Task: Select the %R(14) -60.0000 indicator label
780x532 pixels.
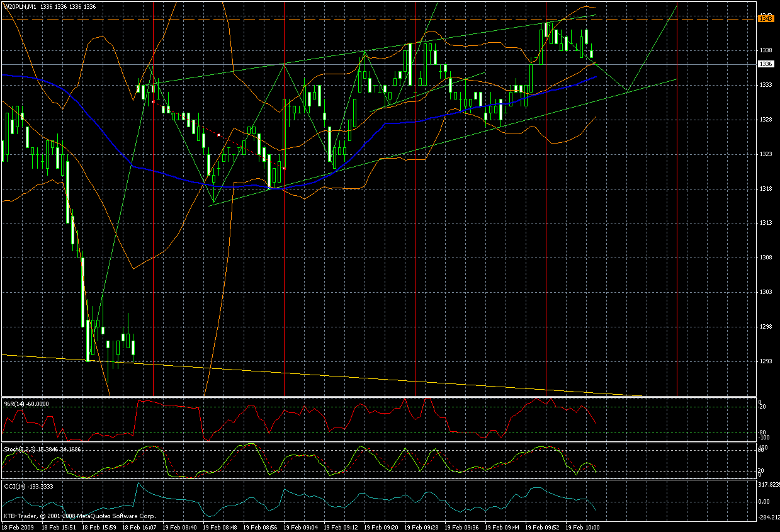Action: coord(26,403)
